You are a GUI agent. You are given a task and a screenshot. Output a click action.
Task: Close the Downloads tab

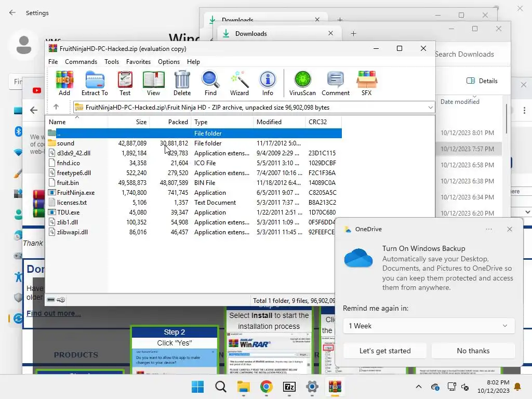coord(331,33)
